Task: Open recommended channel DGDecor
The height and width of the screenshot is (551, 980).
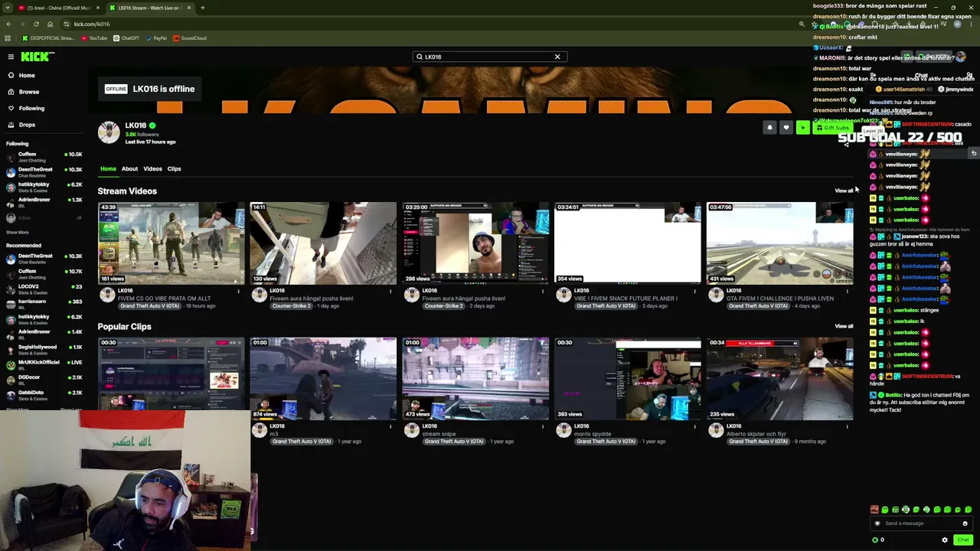Action: point(44,379)
